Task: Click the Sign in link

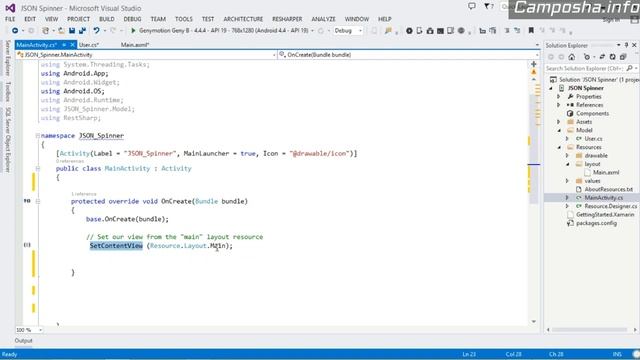Action: [611, 20]
